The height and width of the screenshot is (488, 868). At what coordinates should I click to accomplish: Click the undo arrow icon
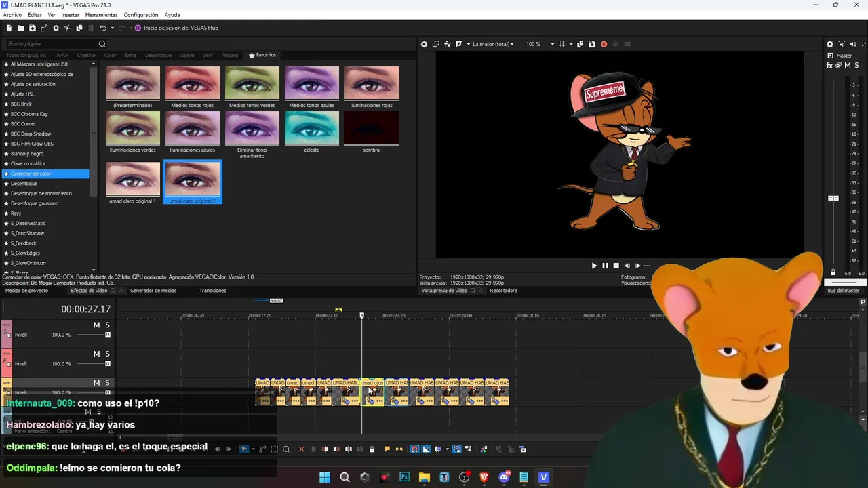103,28
